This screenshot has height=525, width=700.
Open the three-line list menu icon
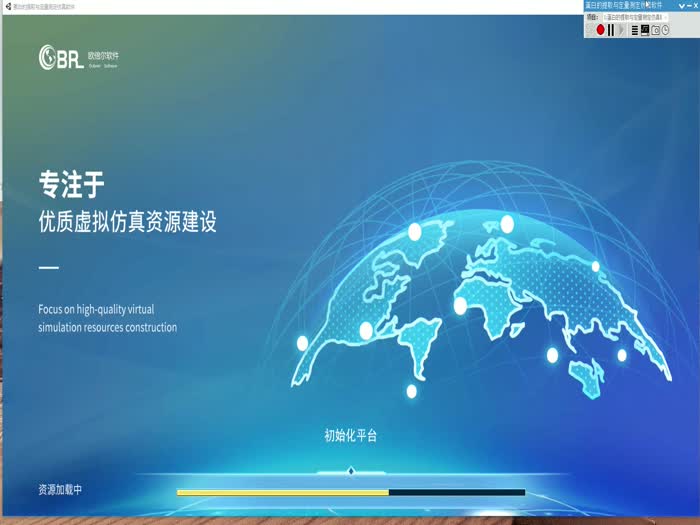[x=635, y=30]
